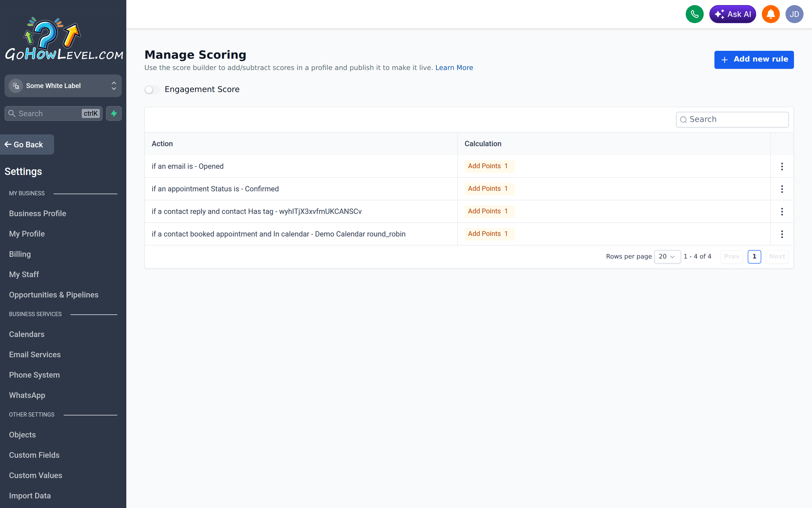Click the Settings sidebar heading

pos(23,171)
